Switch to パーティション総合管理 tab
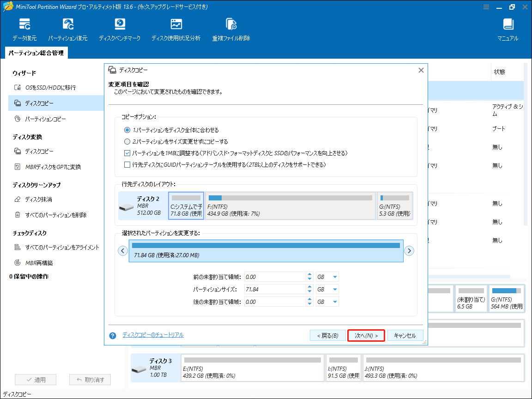532x399 pixels. click(36, 53)
